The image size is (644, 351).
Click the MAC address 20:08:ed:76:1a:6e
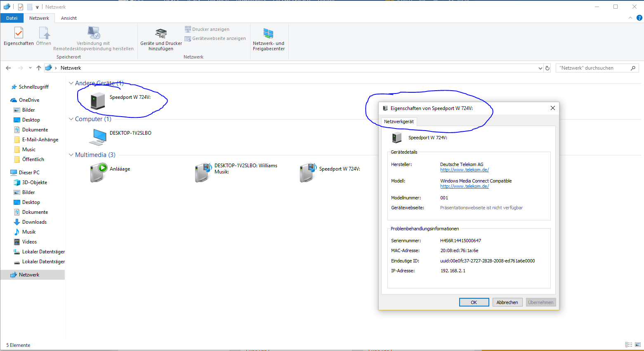pos(459,250)
